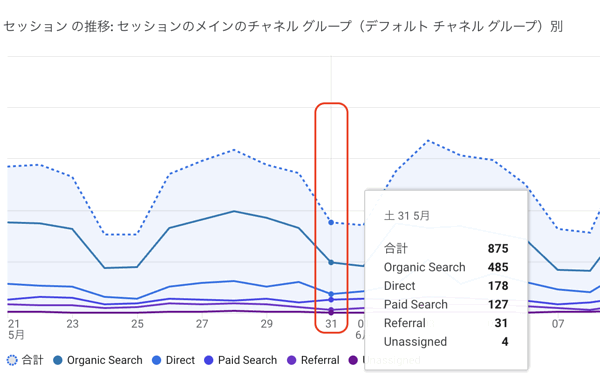Select Organic Search data point on May 31
600x389 pixels.
coord(331,262)
